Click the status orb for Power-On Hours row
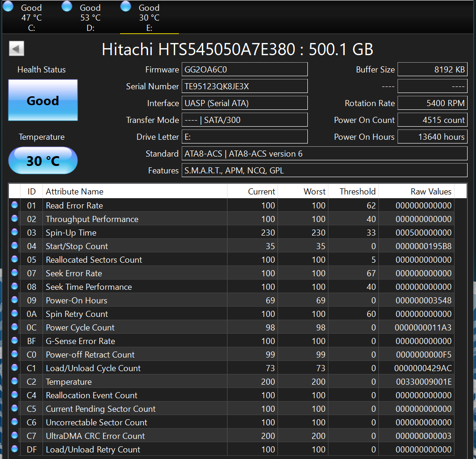Image resolution: width=476 pixels, height=459 pixels. click(x=14, y=300)
